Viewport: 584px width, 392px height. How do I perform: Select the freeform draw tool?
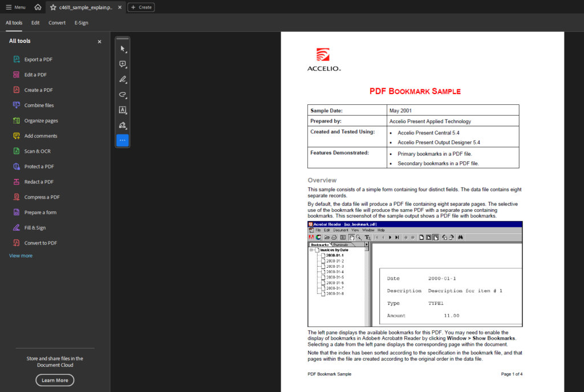(x=123, y=95)
